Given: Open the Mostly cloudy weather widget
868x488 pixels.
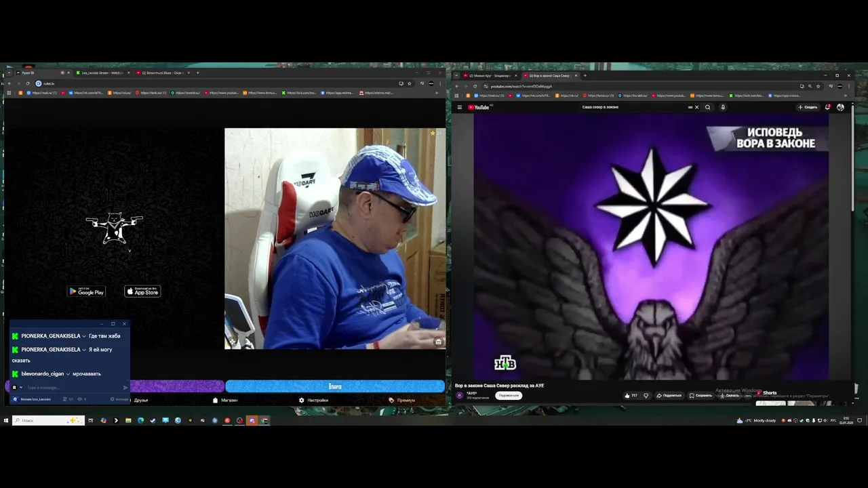Looking at the screenshot, I should pos(756,420).
